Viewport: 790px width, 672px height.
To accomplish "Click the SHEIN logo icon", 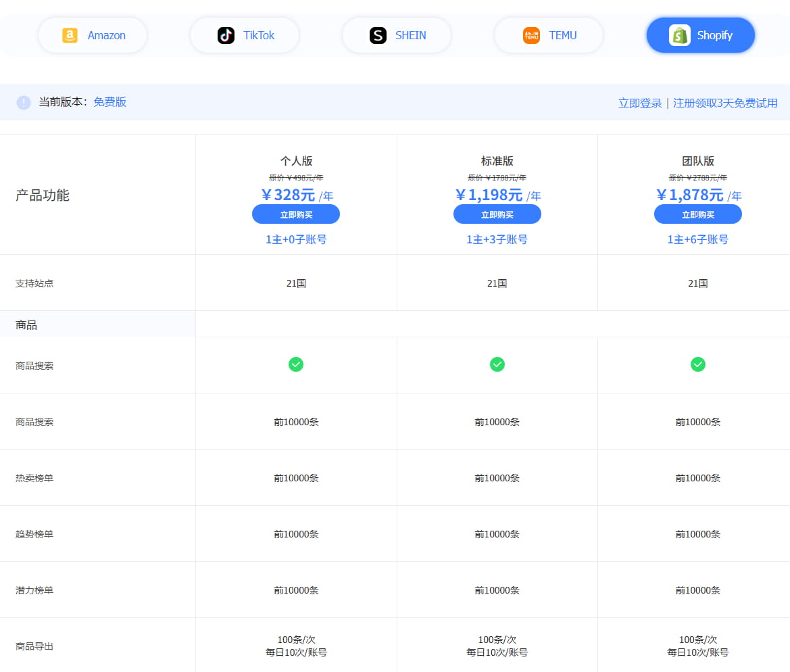I will click(378, 35).
